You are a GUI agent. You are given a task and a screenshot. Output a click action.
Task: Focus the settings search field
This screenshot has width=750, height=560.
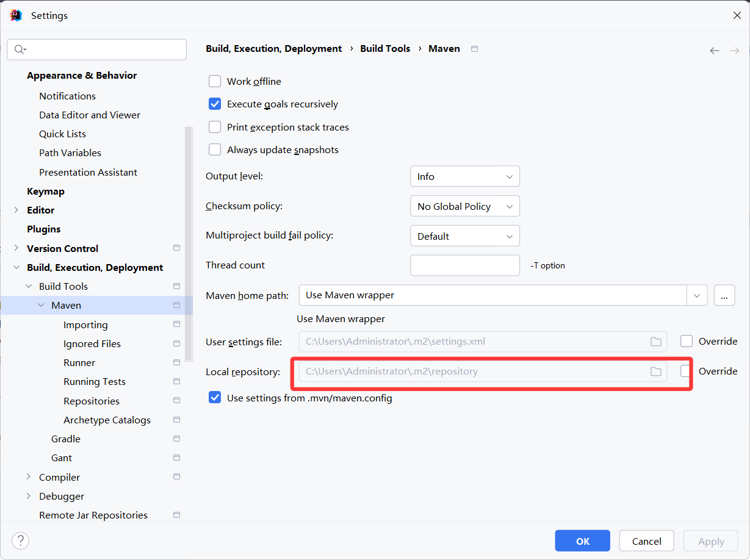tap(96, 49)
